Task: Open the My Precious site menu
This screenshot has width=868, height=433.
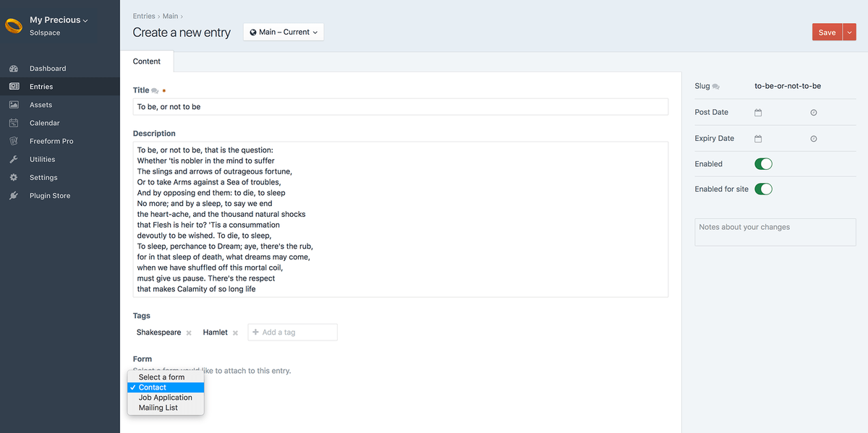Action: [x=59, y=20]
